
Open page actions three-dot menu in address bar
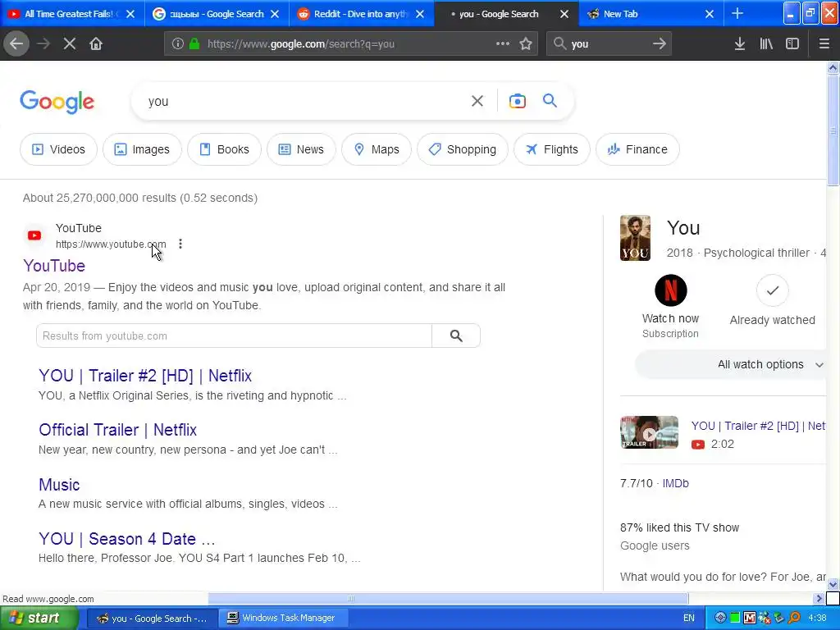pos(503,43)
